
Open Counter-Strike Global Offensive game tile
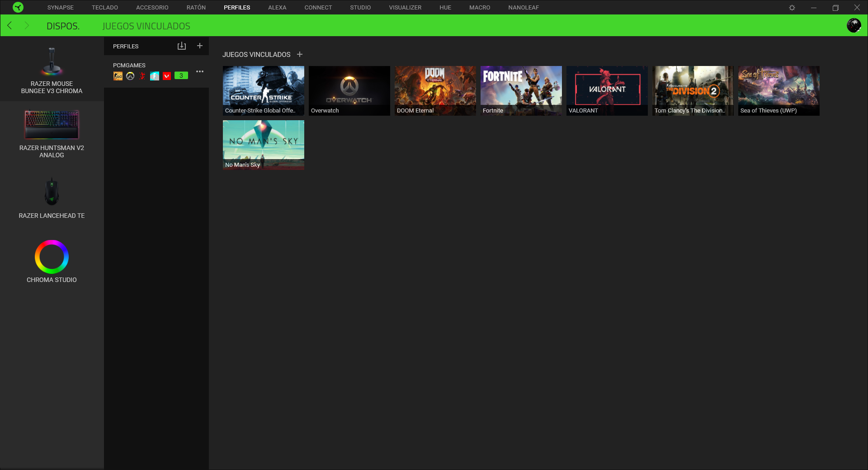pos(264,91)
